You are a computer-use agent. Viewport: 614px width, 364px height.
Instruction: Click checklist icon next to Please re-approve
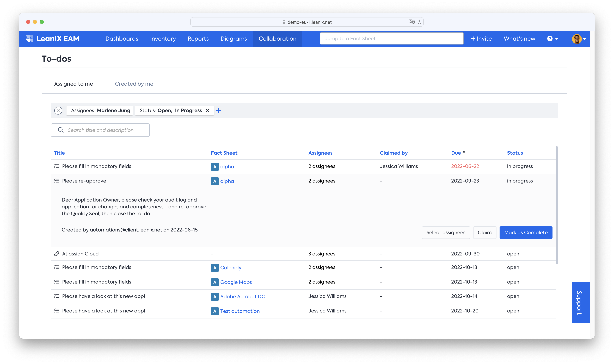[57, 181]
